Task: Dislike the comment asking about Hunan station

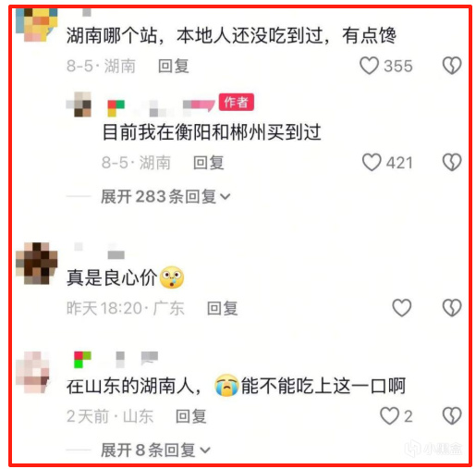Action: [x=452, y=66]
